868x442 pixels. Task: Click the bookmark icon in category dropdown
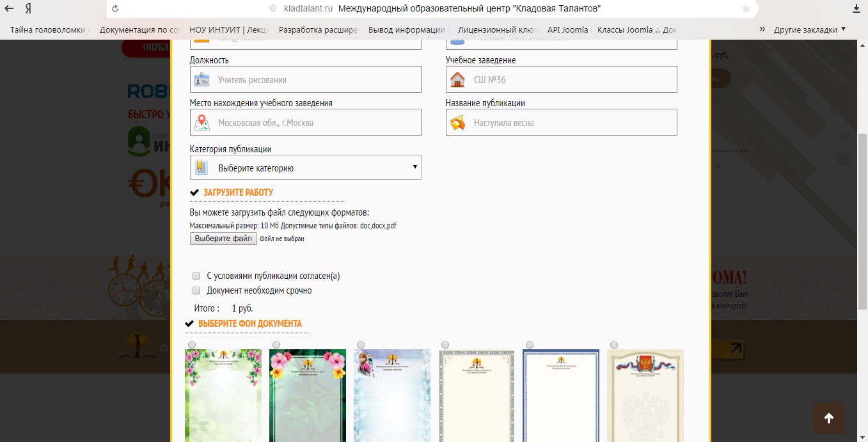coord(201,168)
